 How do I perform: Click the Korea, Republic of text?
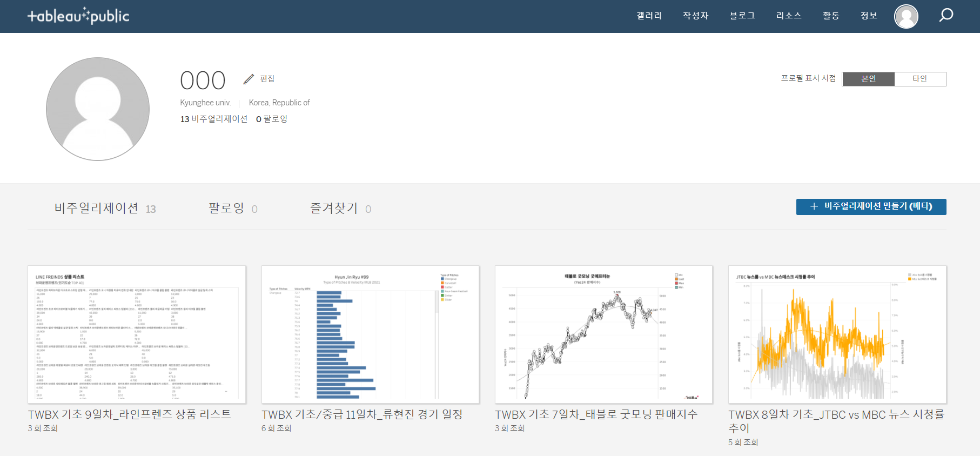click(279, 103)
